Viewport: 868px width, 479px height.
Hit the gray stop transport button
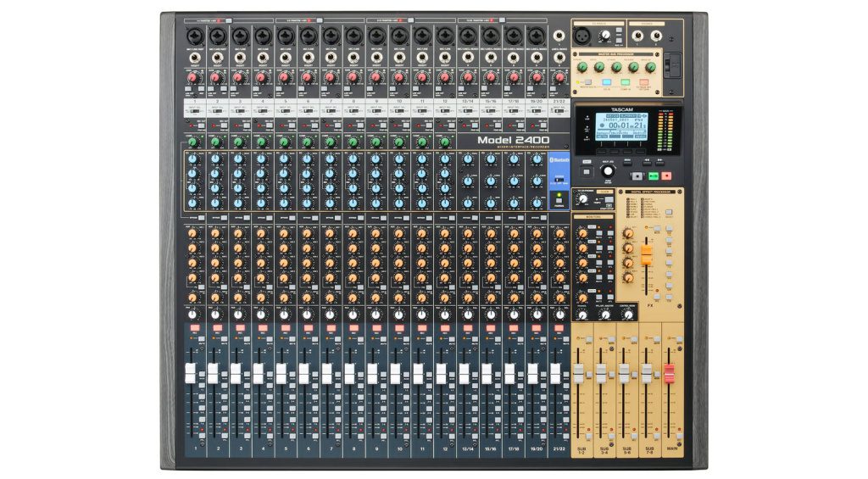(x=637, y=176)
